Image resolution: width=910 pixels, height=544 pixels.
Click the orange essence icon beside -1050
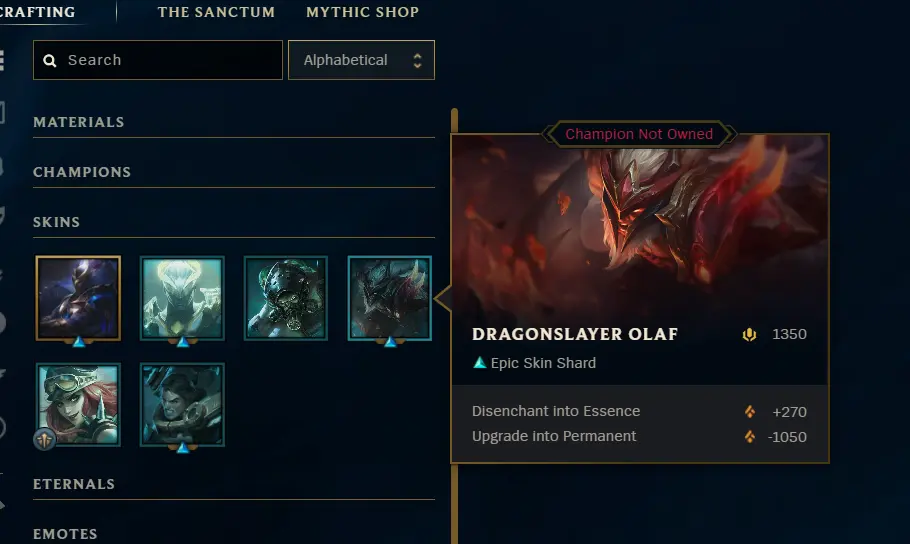tap(750, 437)
